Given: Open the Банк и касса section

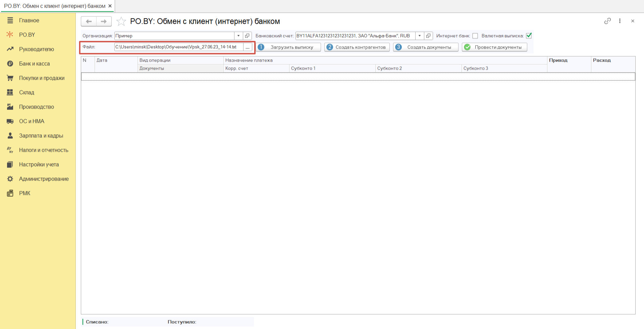Looking at the screenshot, I should point(34,64).
